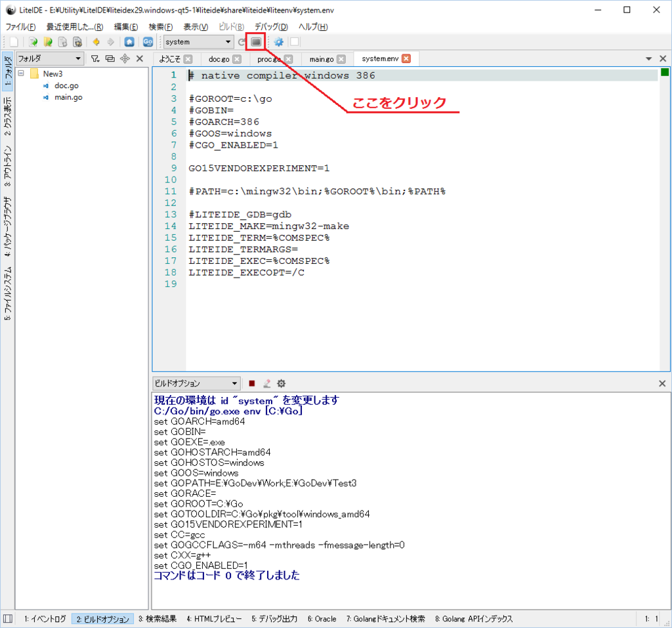Click the Open folder icon in toolbar
The image size is (672, 628).
(48, 41)
